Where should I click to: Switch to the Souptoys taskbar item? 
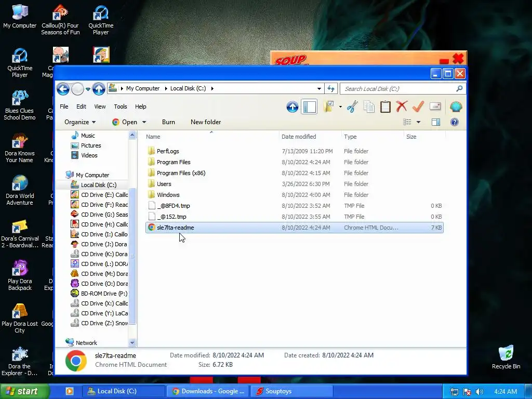tap(291, 391)
